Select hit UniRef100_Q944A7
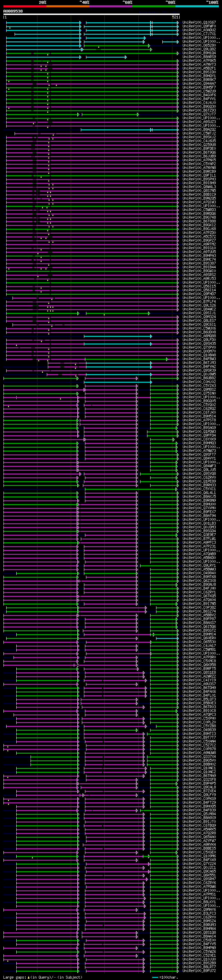 point(199,84)
